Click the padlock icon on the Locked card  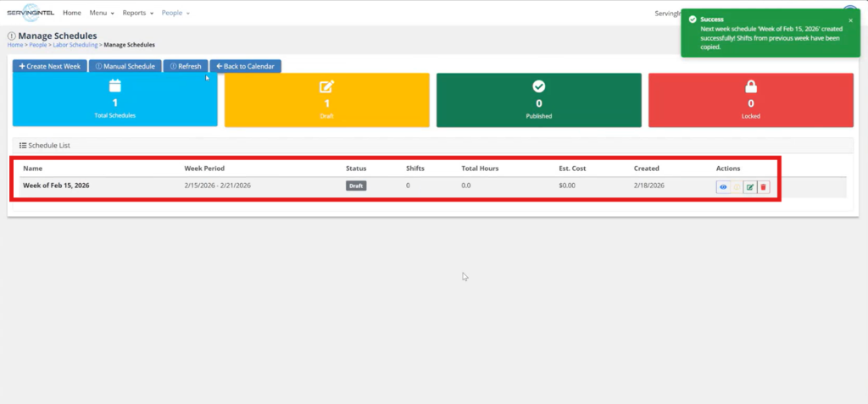click(750, 86)
